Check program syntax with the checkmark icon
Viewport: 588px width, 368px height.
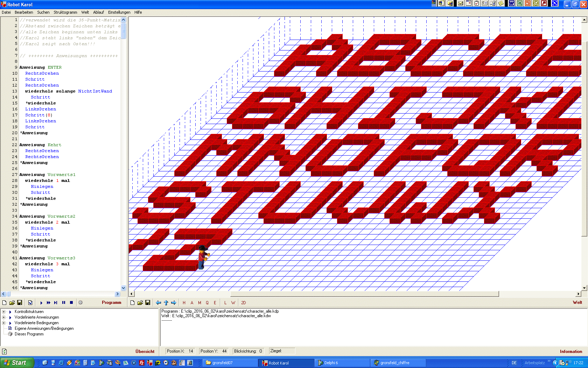click(30, 303)
